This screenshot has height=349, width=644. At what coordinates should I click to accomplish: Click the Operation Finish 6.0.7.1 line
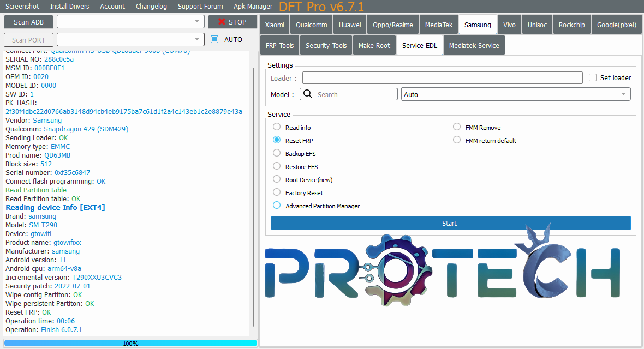point(44,329)
